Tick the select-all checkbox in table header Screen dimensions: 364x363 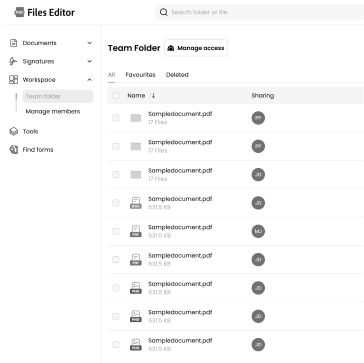115,96
